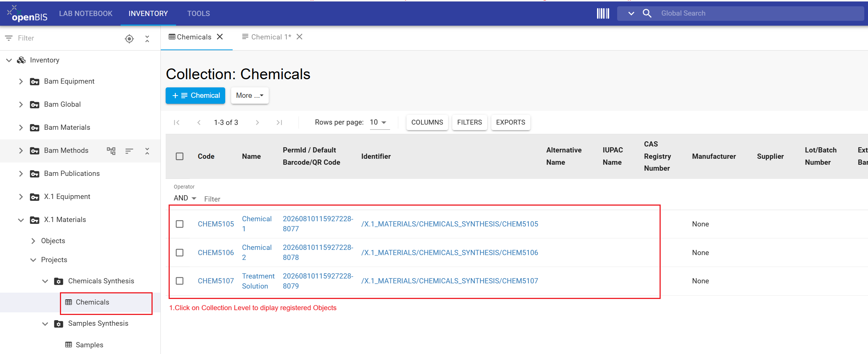Click the hierarchy icon on Bam Methods row
This screenshot has height=354, width=868.
[x=111, y=151]
